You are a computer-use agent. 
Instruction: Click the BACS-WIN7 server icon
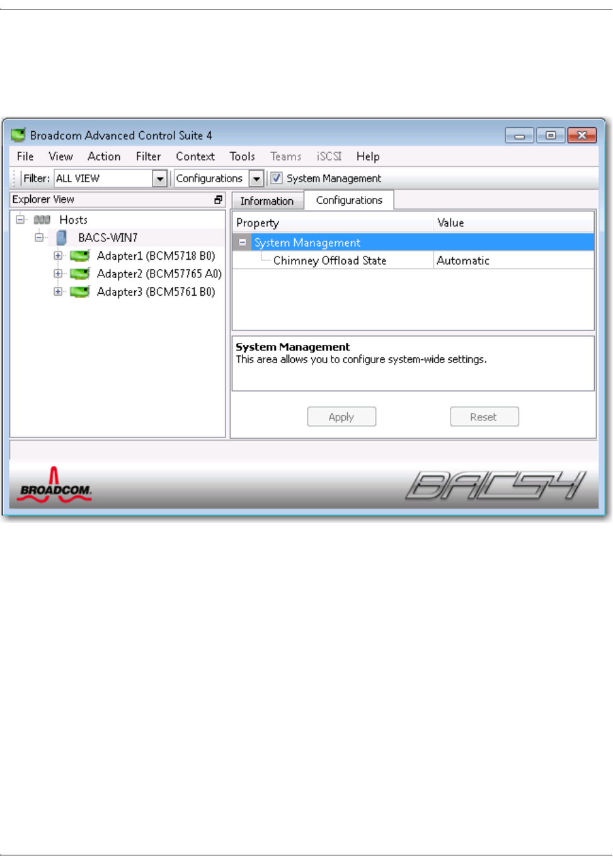pyautogui.click(x=61, y=238)
